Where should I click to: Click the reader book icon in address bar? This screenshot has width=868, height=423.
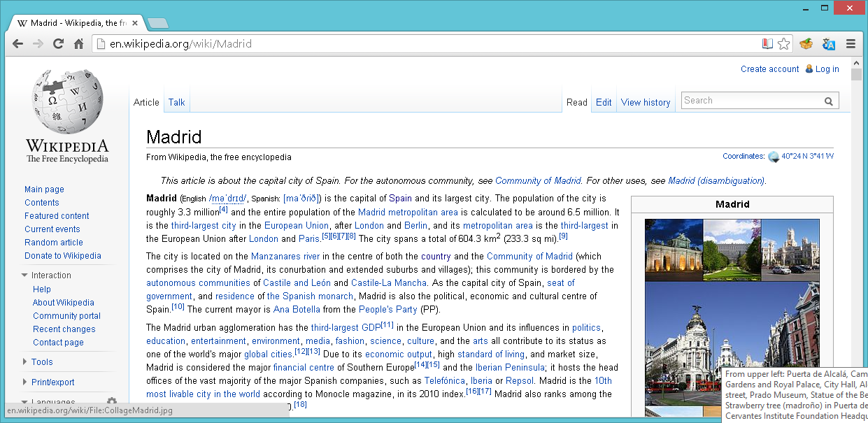767,44
